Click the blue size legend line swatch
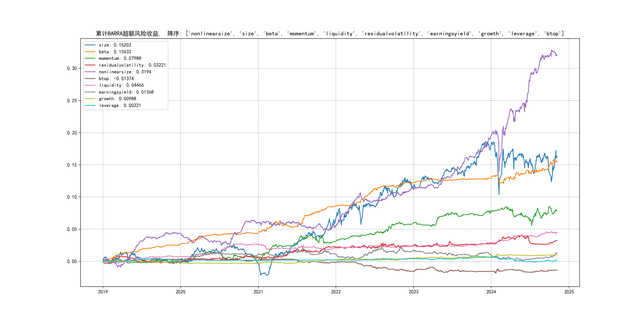The image size is (644, 322). point(90,45)
